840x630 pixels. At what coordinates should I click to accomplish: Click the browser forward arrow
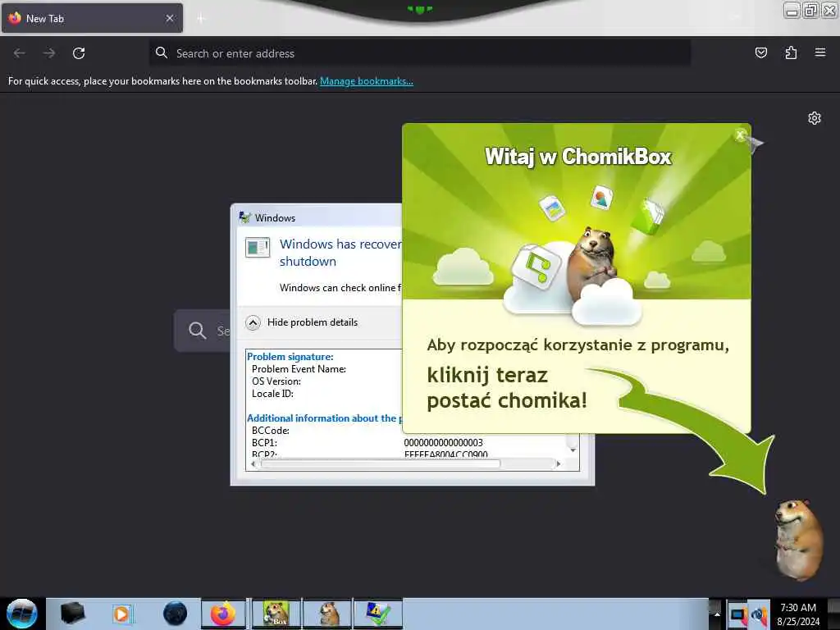(49, 53)
